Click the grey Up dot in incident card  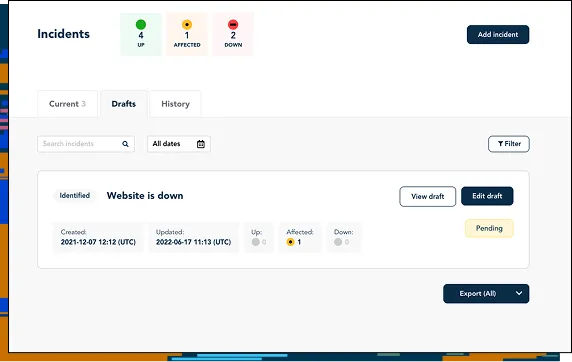pos(256,242)
